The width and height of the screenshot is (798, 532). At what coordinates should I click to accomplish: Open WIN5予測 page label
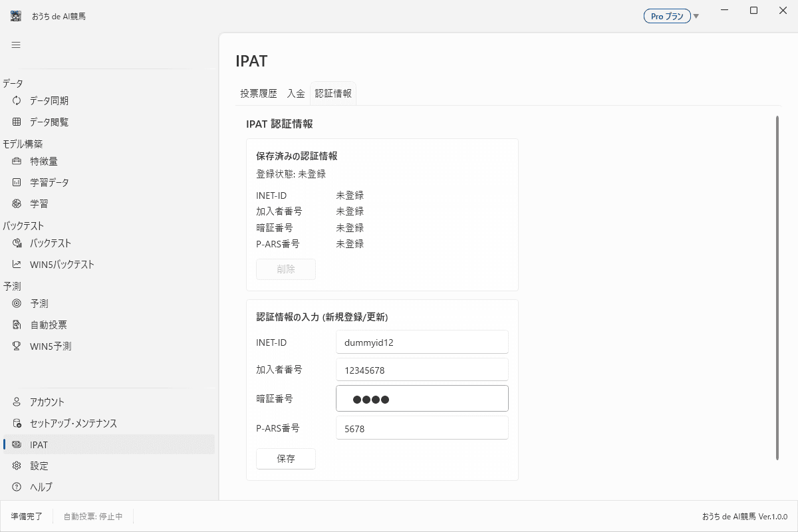pyautogui.click(x=51, y=346)
